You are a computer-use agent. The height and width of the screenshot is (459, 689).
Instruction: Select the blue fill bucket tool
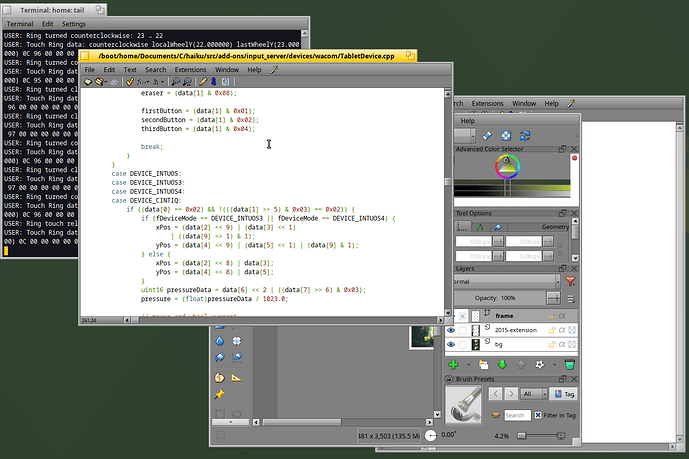(x=220, y=358)
